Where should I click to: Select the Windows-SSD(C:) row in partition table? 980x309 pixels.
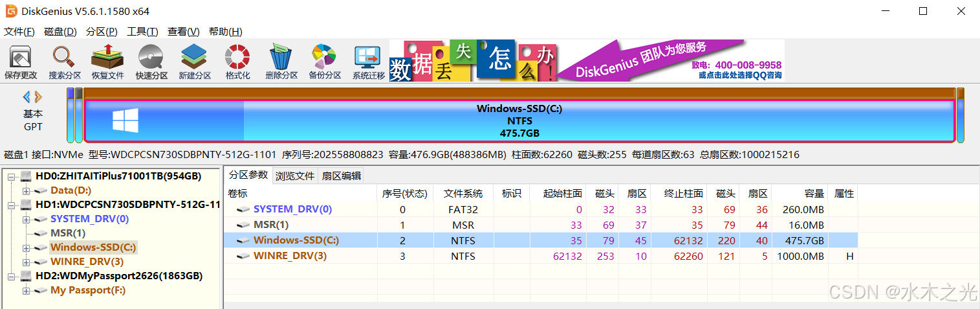[x=541, y=240]
